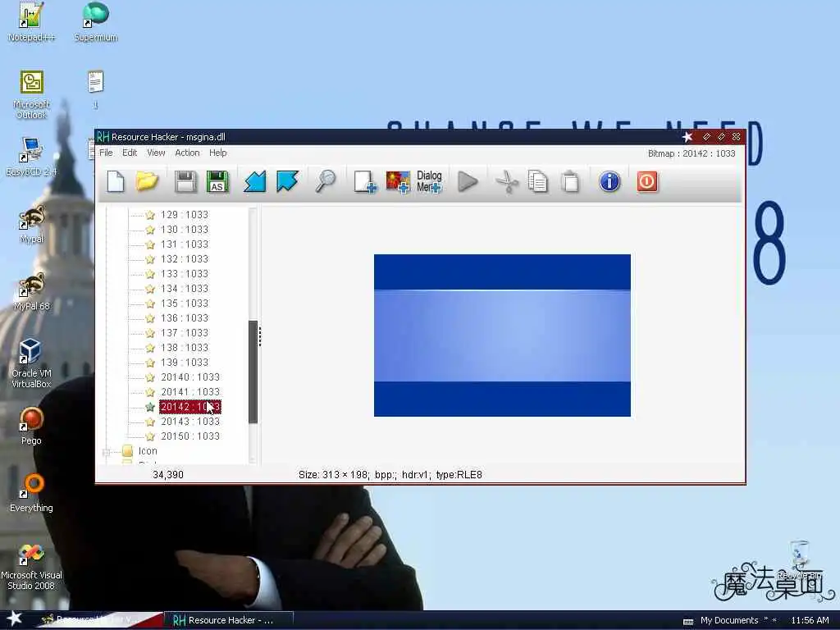Select tree item 139 : 1033
Screen dimensions: 840x630
(185, 363)
